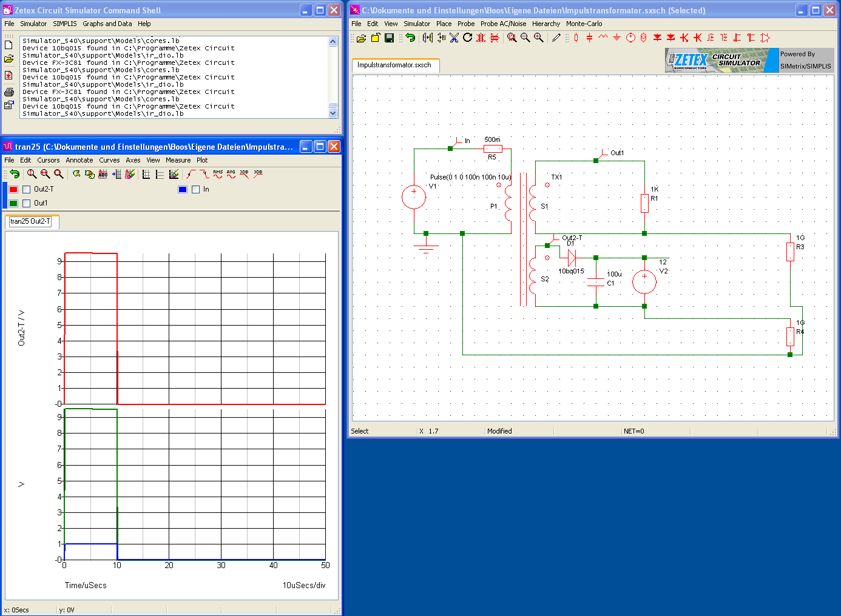841x616 pixels.
Task: Open the Monte-Carlo menu
Action: point(584,24)
